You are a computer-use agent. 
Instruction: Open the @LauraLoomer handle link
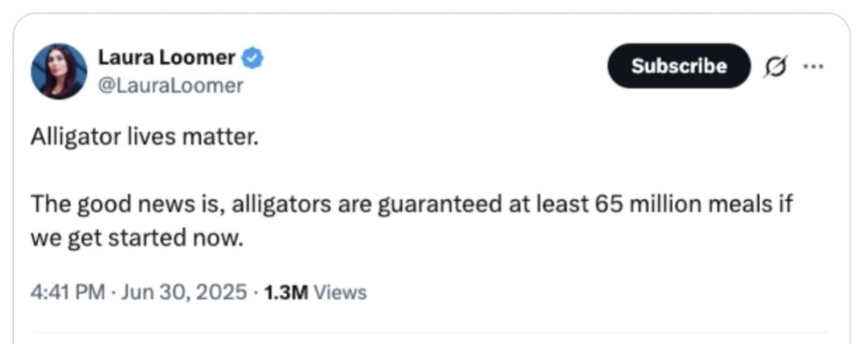(x=170, y=85)
